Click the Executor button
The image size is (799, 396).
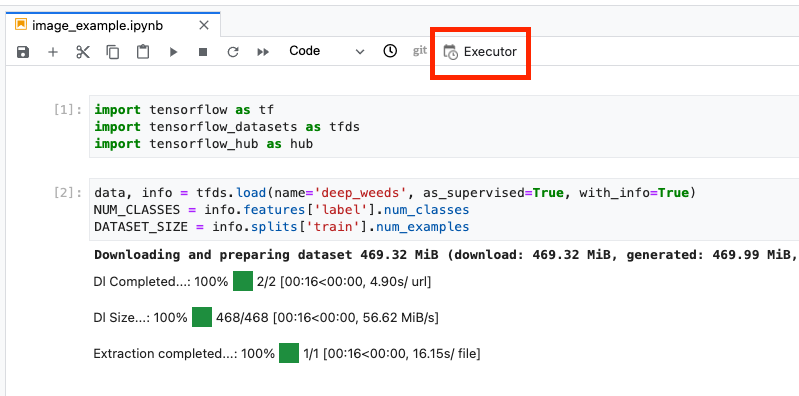tap(480, 52)
